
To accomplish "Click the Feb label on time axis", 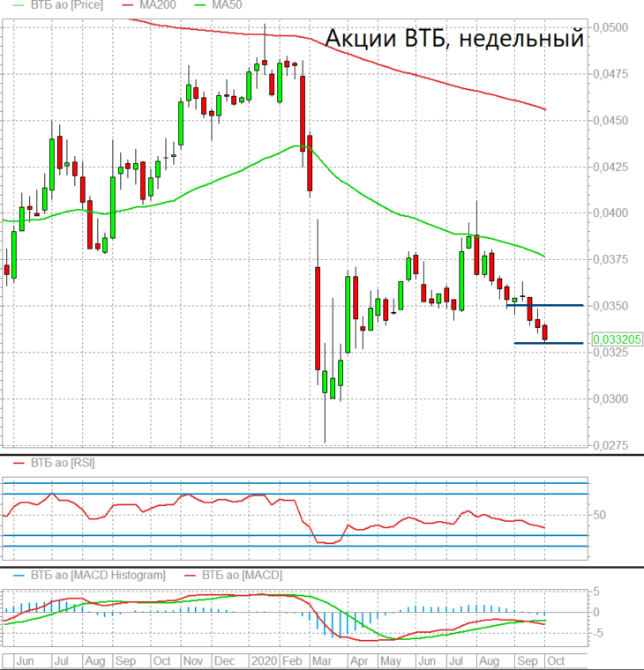I will coord(293,661).
